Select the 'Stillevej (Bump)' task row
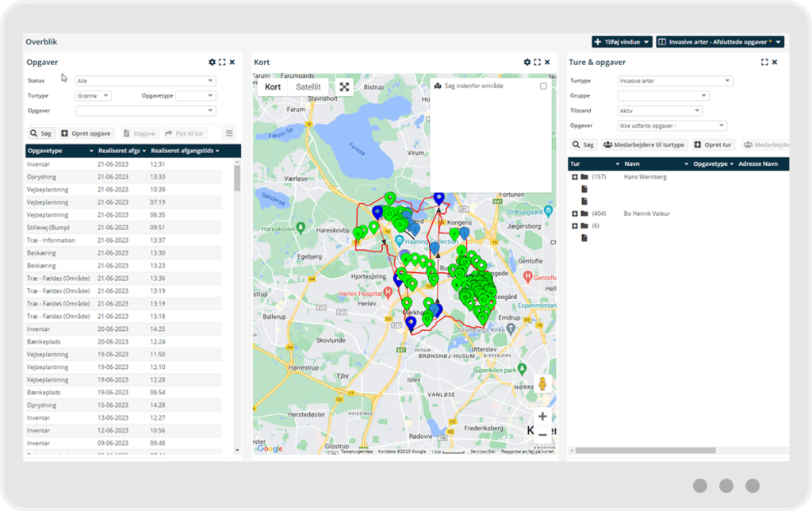812x511 pixels. (124, 228)
